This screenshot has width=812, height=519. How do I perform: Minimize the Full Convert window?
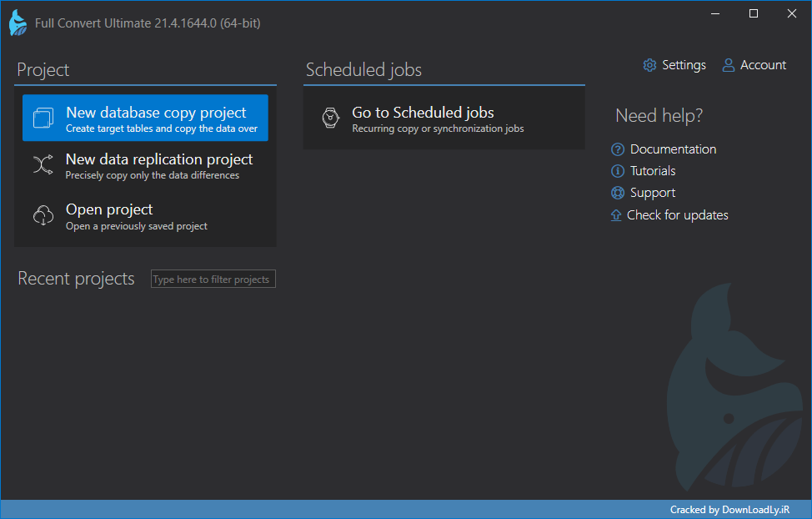[715, 14]
